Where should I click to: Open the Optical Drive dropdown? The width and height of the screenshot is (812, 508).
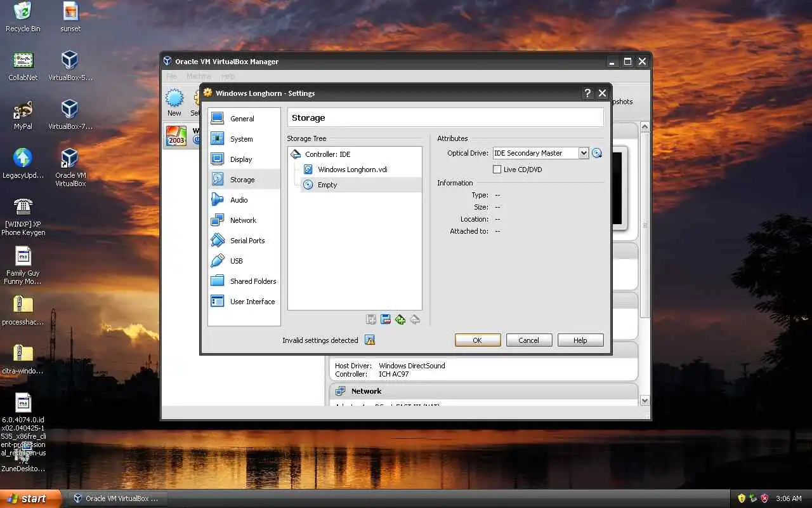(541, 153)
